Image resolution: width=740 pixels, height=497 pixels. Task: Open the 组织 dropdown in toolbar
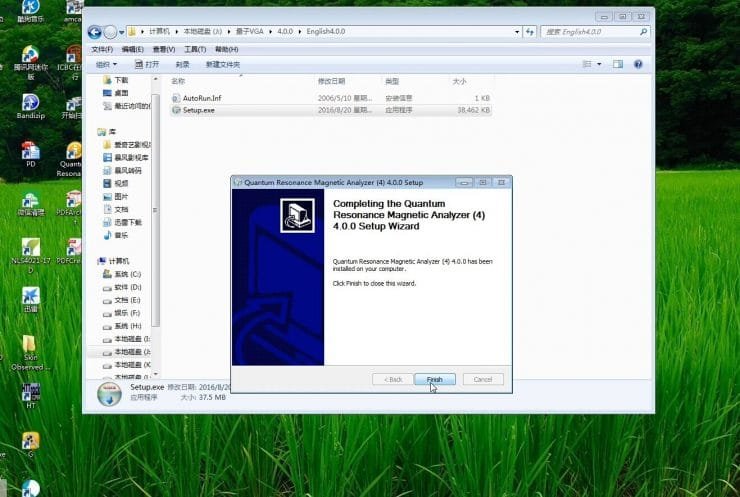(x=106, y=64)
